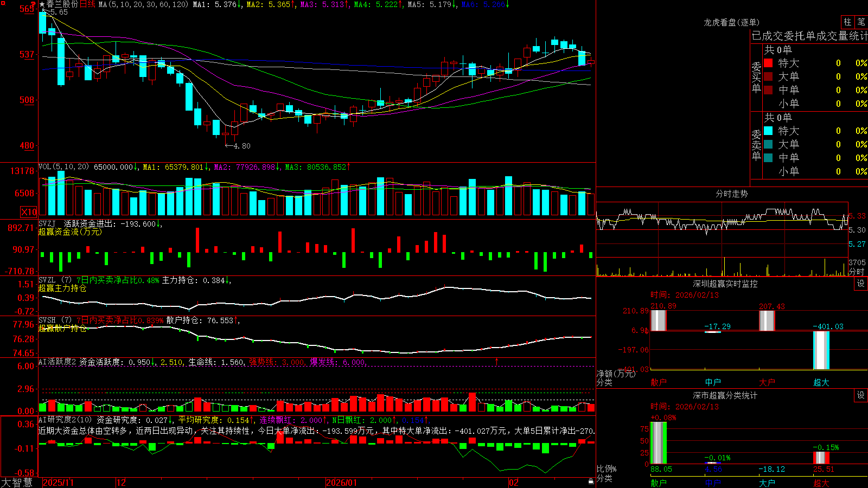Screen dimensions: 868x488
Task: Click the 2026/01 date marker on the time axis
Action: tap(341, 482)
